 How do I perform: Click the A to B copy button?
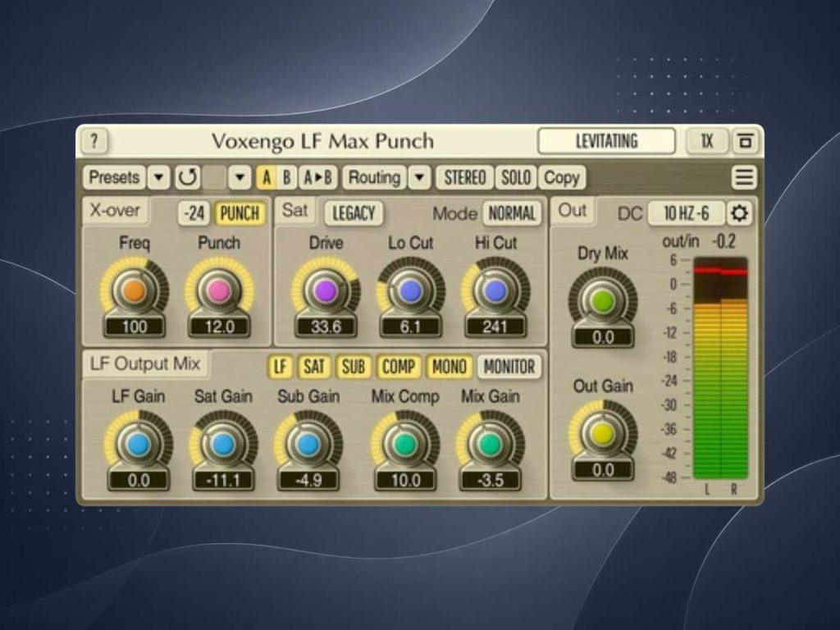[317, 177]
